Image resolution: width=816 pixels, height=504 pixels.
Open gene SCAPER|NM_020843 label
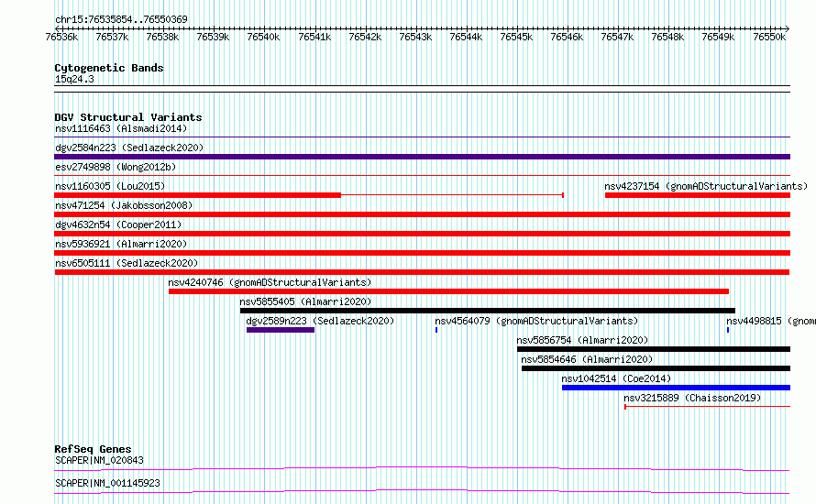coord(99,460)
